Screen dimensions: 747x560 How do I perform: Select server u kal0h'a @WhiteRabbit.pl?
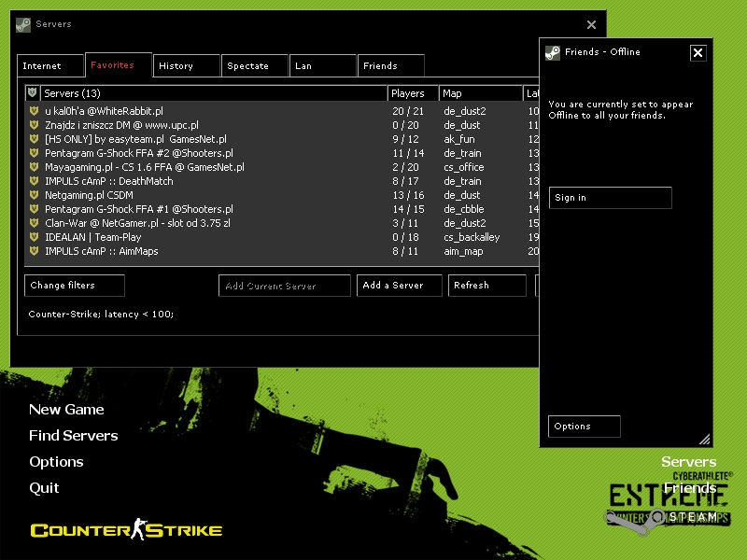pyautogui.click(x=282, y=111)
